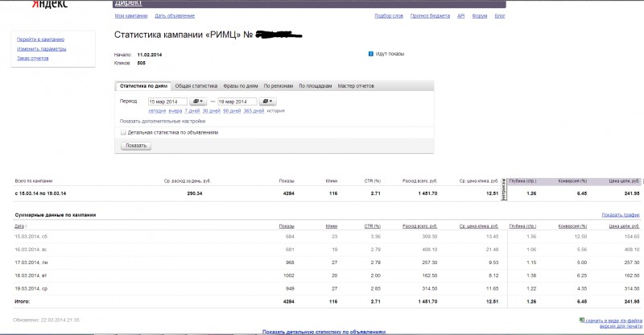
Task: Select the 18.03.2014, вт row date
Action: click(x=31, y=275)
